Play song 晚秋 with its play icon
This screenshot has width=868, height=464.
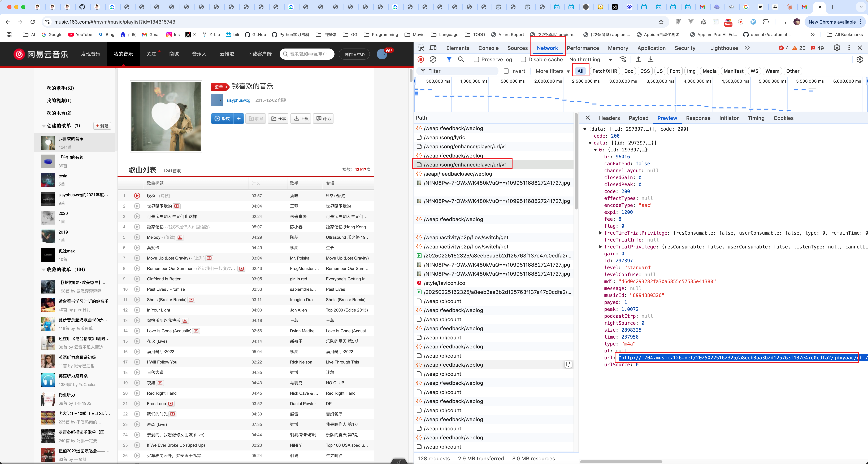(137, 196)
